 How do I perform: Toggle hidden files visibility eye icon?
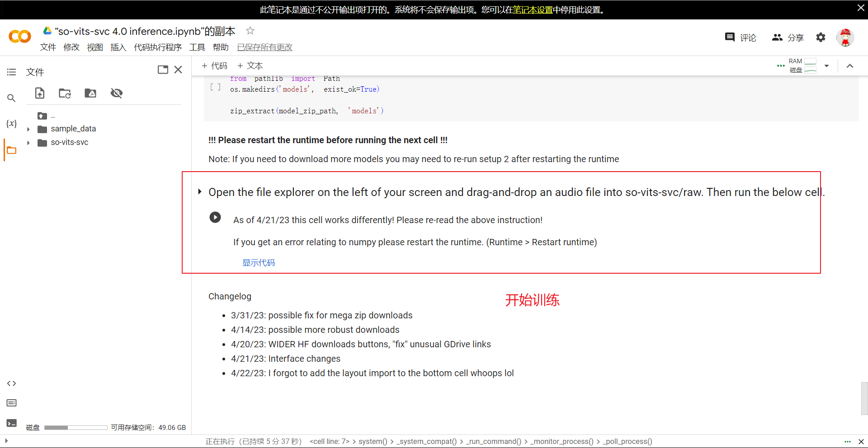coord(116,93)
